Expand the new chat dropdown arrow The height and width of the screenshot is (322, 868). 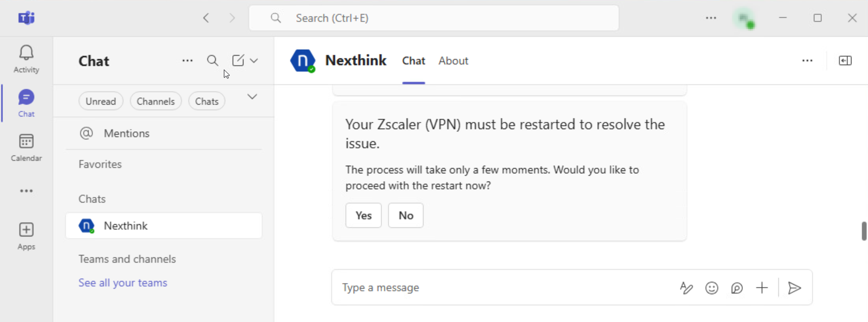[x=254, y=61]
